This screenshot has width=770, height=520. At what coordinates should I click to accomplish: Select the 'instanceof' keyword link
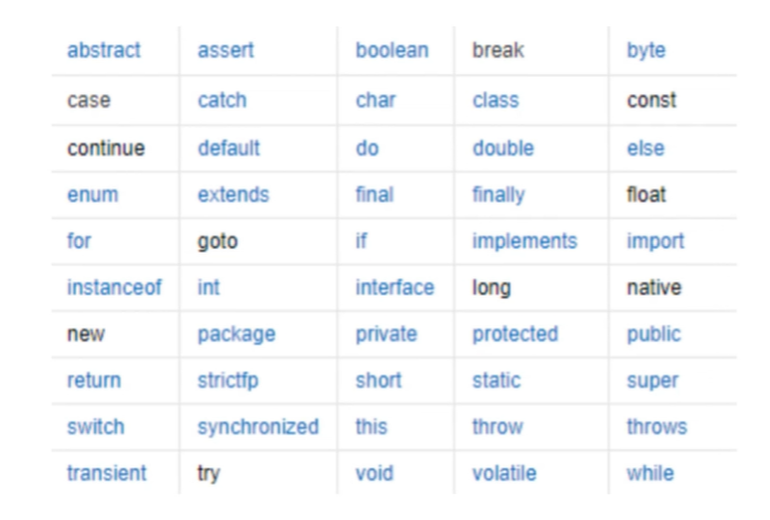coord(114,288)
